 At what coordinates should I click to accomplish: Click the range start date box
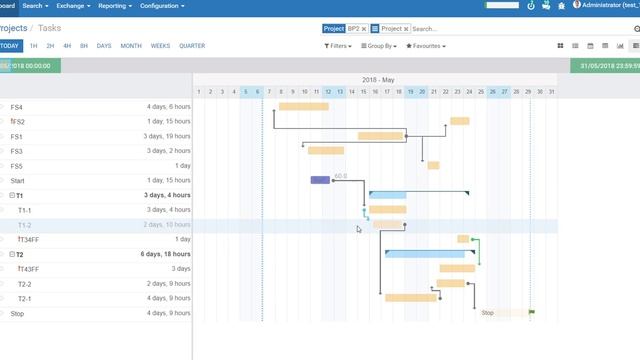[x=30, y=66]
